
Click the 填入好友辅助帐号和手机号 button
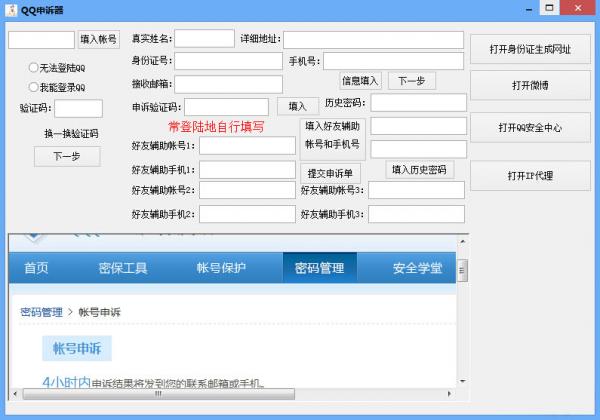[333, 139]
